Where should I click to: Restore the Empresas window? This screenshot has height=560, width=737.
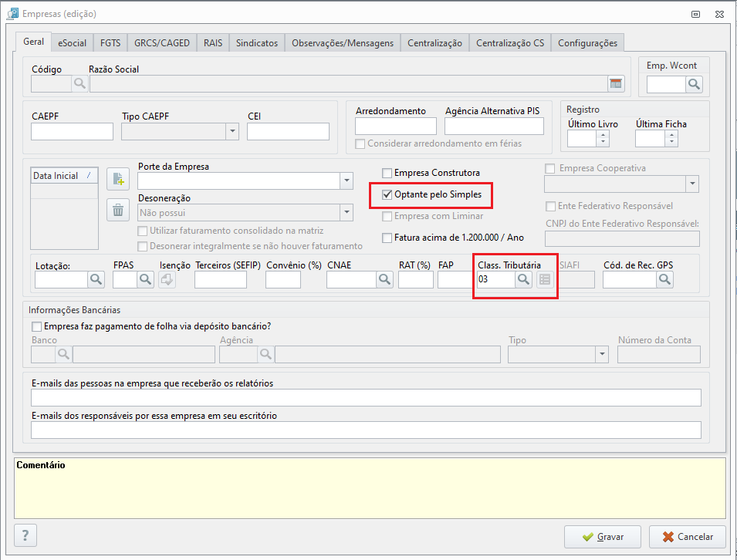695,14
